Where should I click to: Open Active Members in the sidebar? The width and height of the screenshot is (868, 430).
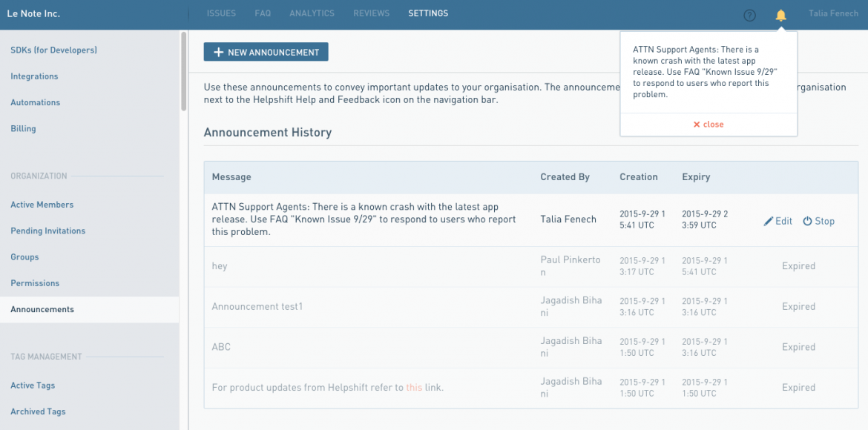(x=42, y=205)
